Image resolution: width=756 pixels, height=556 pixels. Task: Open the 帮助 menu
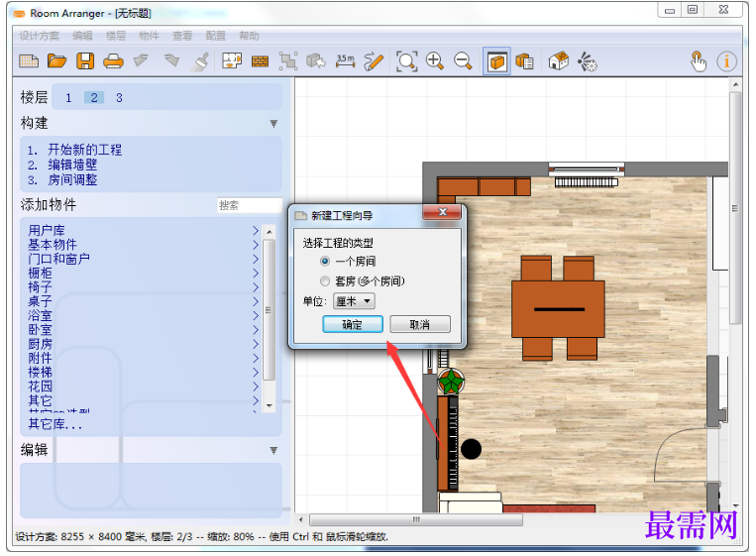pyautogui.click(x=249, y=36)
